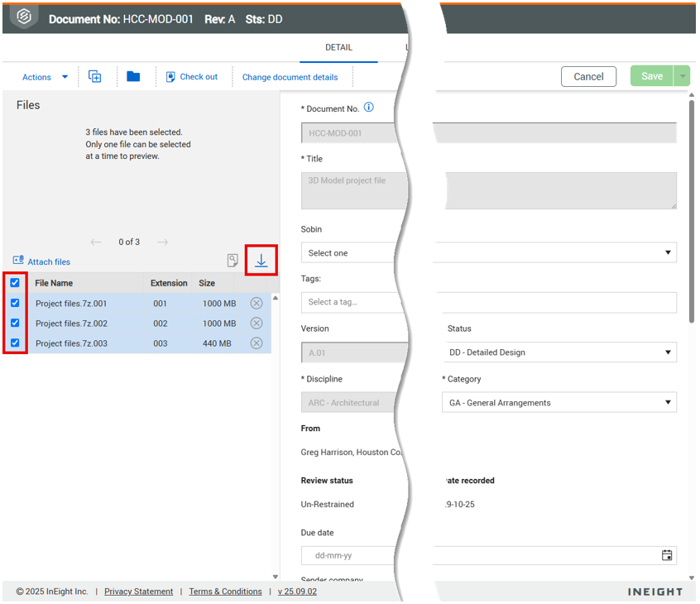Open the blue folder icon
This screenshot has height=604, width=700.
click(133, 77)
